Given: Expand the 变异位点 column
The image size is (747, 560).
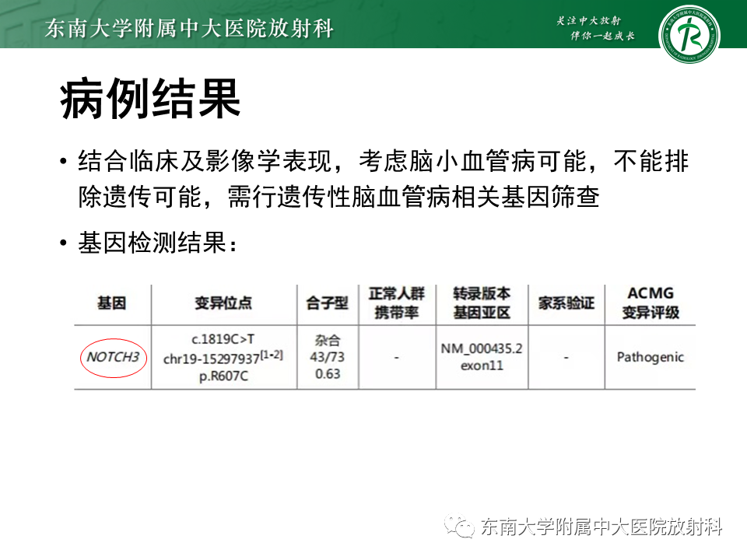Looking at the screenshot, I should 225,303.
